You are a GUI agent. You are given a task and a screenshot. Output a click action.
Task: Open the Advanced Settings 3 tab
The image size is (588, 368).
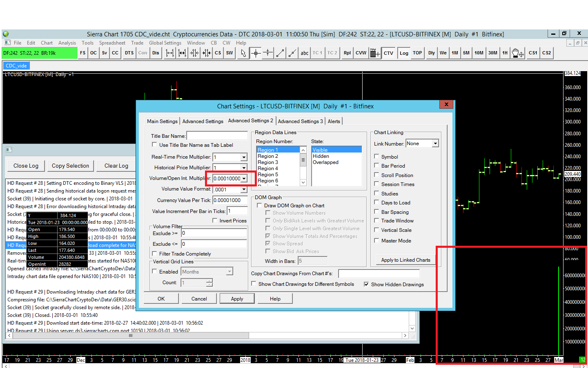pyautogui.click(x=300, y=121)
